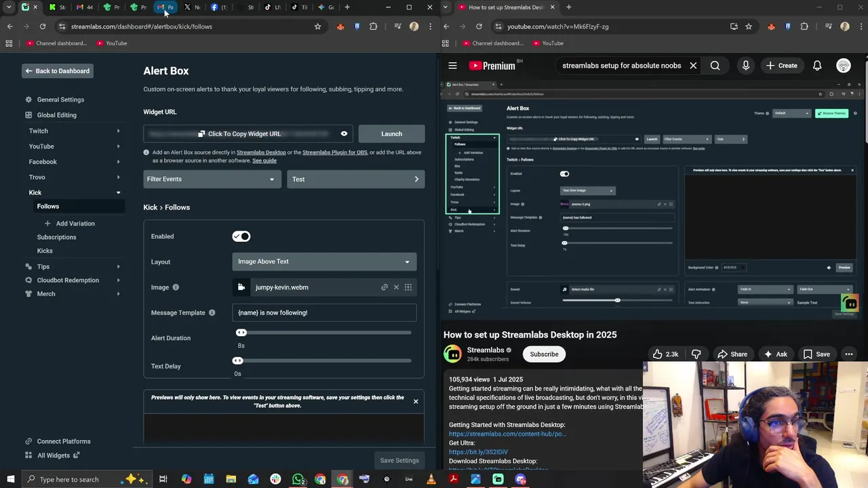
Task: Open the Streamlabs channel avatar
Action: (452, 354)
